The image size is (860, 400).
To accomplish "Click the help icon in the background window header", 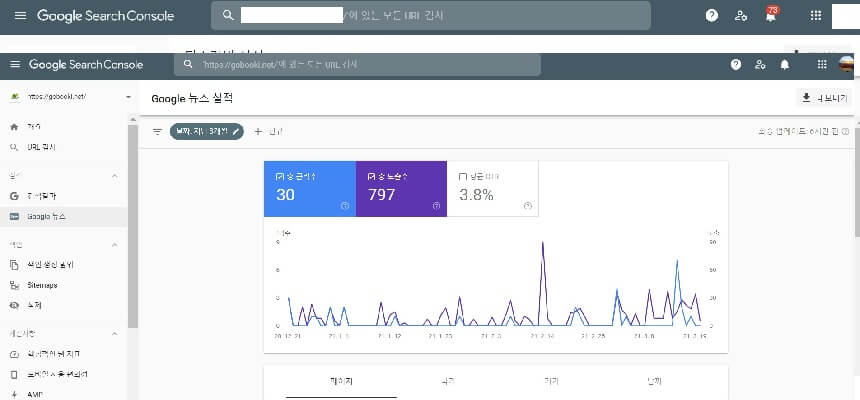I will [x=712, y=15].
